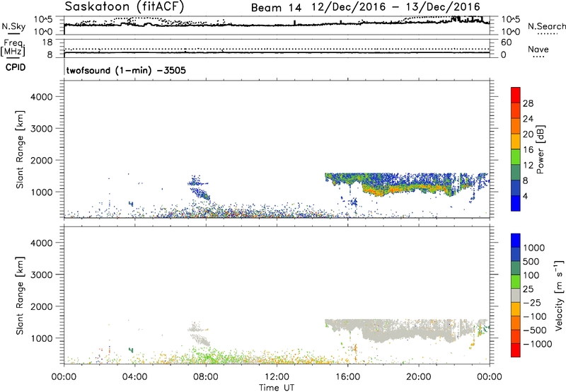Click the 'N.Sky' legend label
566x392 pixels.
pyautogui.click(x=13, y=26)
